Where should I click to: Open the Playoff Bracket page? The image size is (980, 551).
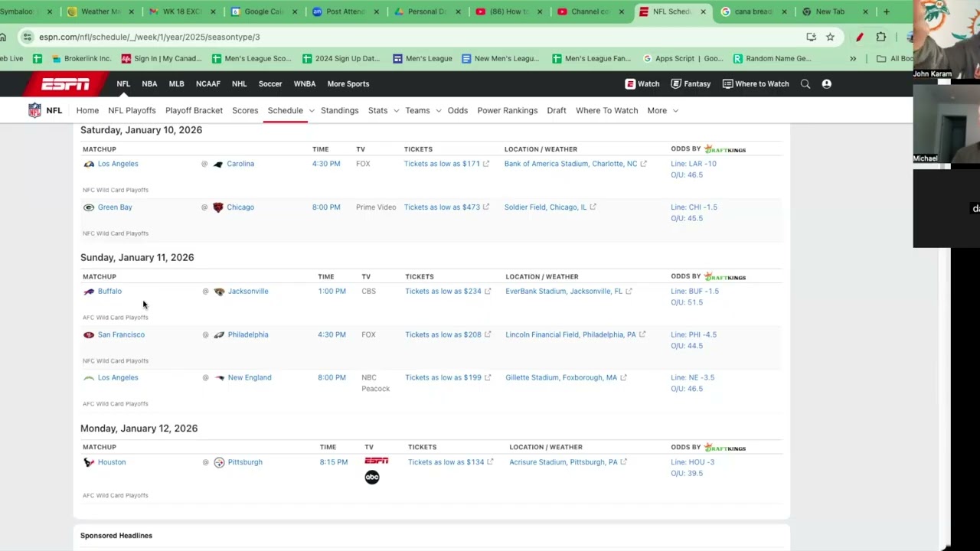pyautogui.click(x=194, y=110)
